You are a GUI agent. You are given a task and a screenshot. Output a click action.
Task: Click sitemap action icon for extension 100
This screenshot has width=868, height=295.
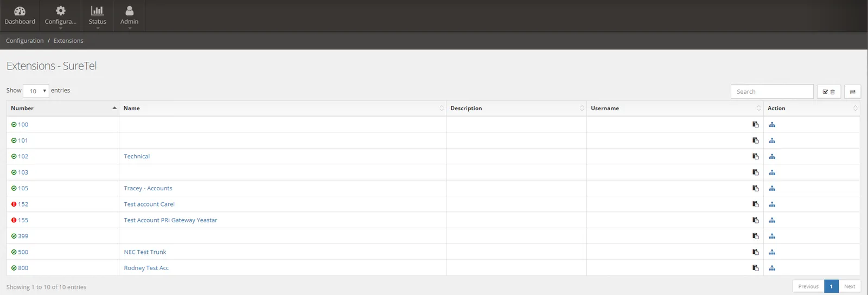772,125
